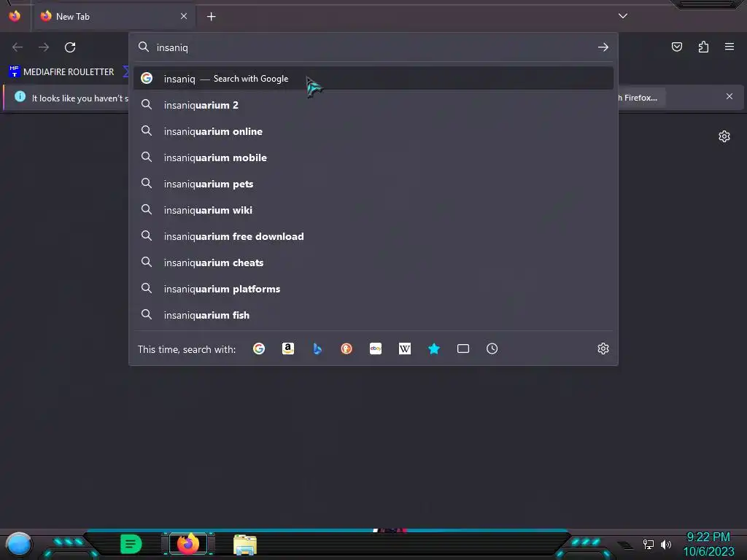Select suggestion insaniquarium platforms
747x560 pixels.
[373, 289]
